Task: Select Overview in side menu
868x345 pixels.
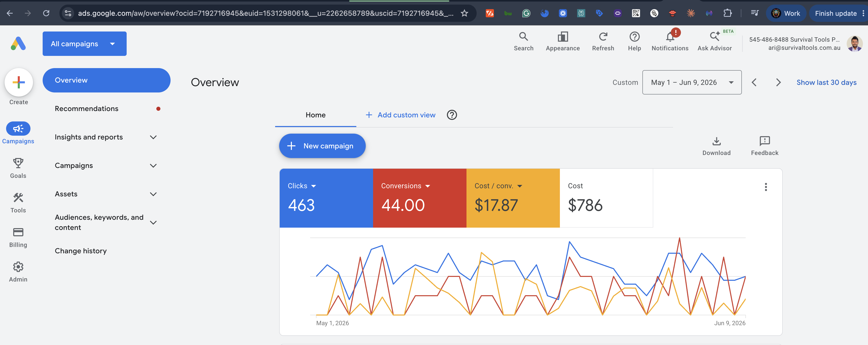Action: click(x=107, y=80)
